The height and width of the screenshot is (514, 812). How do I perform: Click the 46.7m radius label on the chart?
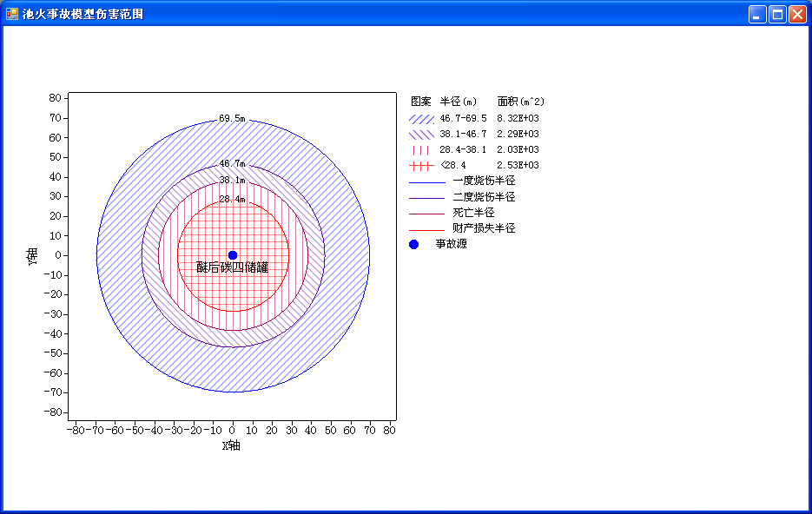point(232,163)
